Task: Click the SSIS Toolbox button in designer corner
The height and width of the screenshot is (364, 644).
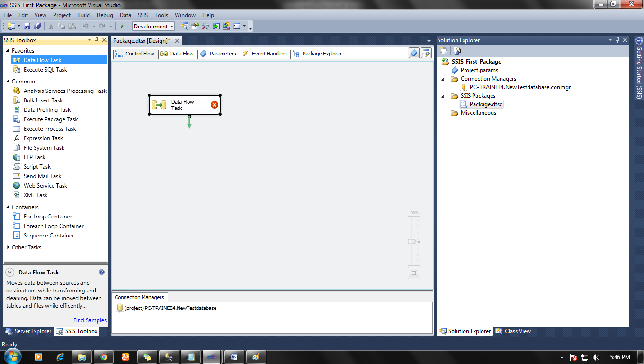Action: tap(426, 53)
